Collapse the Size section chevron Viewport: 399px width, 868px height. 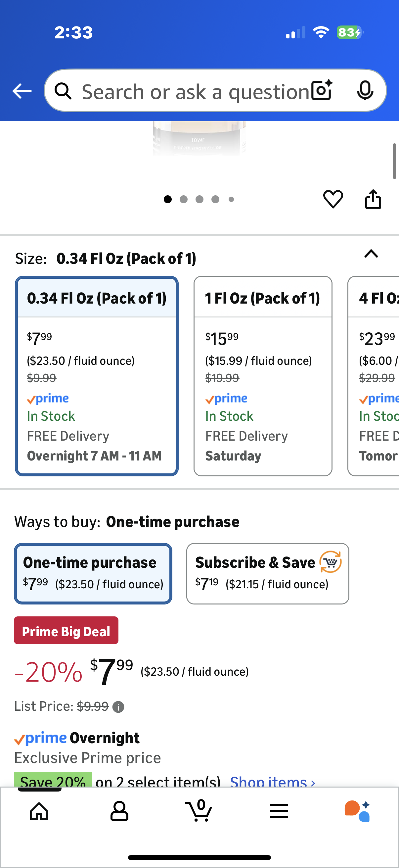point(371,254)
